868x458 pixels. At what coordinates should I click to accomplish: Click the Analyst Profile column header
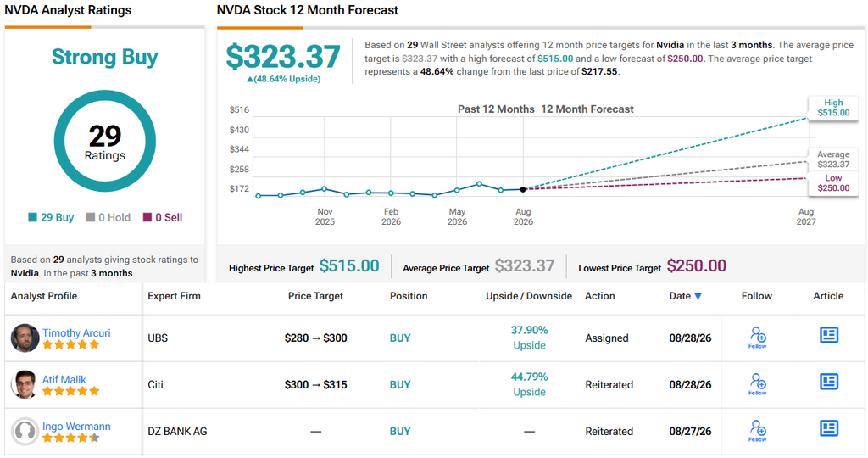(44, 296)
